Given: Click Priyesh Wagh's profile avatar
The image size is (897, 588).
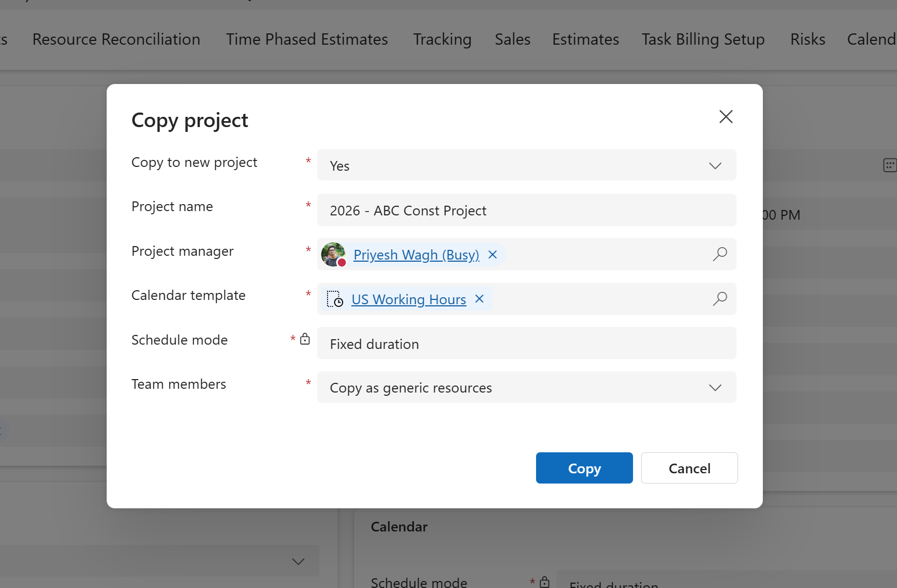Looking at the screenshot, I should 333,254.
